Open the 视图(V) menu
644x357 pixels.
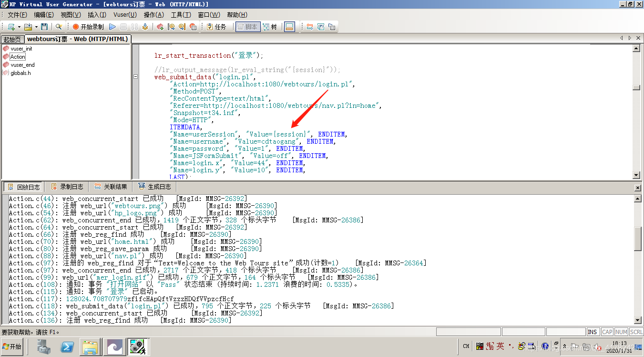(71, 15)
